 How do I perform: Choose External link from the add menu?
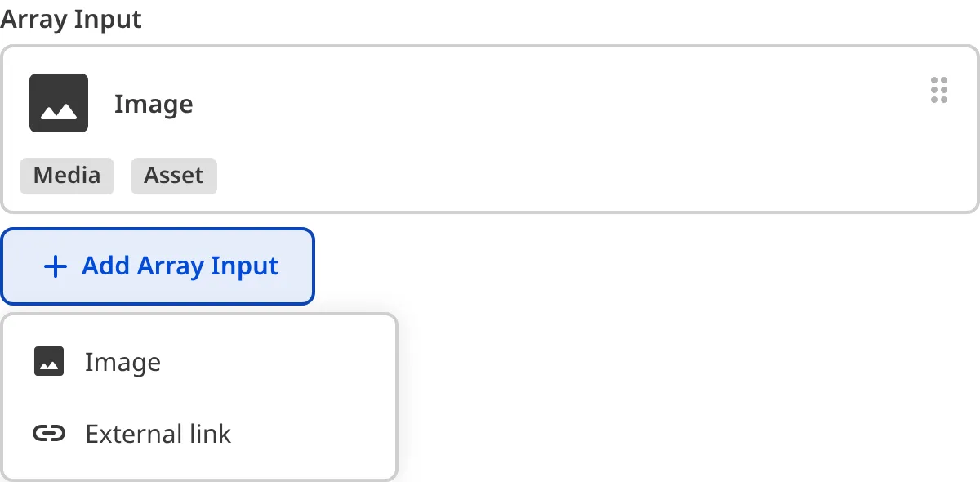click(158, 433)
